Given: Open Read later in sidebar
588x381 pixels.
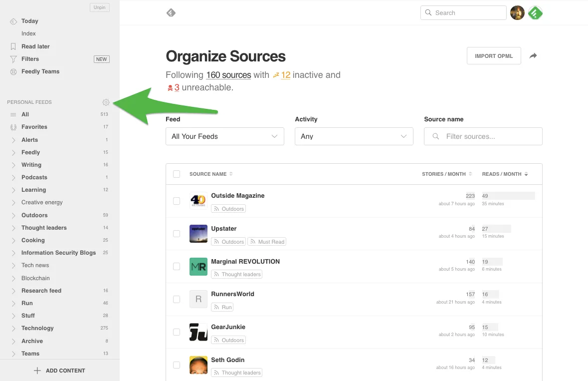Looking at the screenshot, I should (x=35, y=46).
